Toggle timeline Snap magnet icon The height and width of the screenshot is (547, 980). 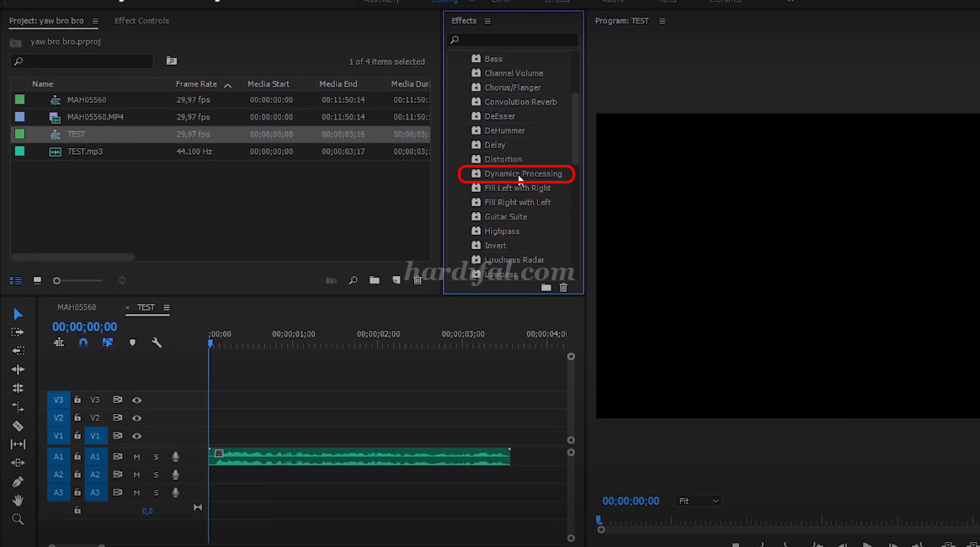[83, 343]
